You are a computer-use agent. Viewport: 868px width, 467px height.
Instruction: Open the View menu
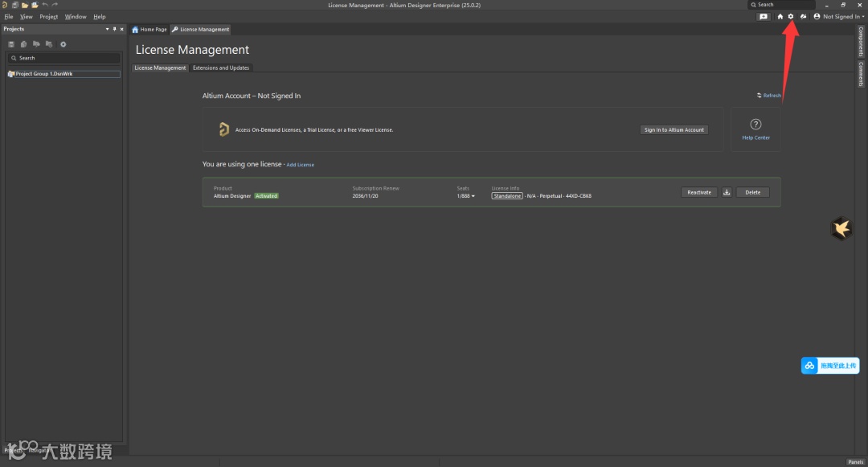pyautogui.click(x=26, y=17)
